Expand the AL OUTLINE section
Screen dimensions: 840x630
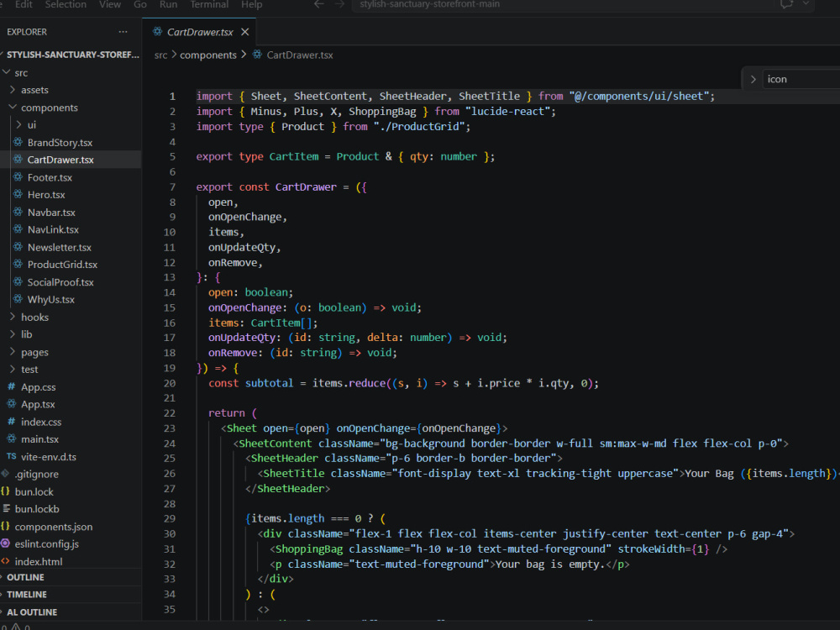pyautogui.click(x=71, y=612)
